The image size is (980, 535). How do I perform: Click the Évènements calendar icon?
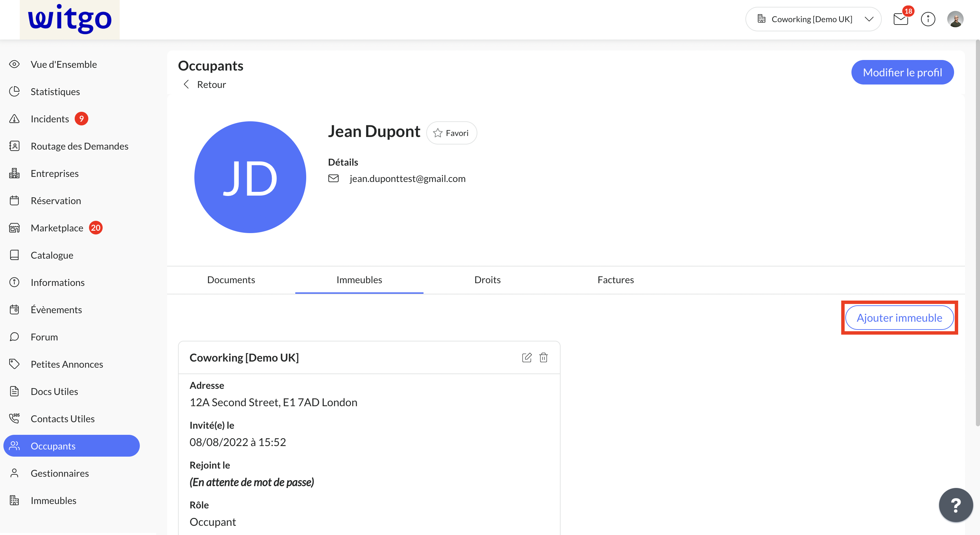14,309
